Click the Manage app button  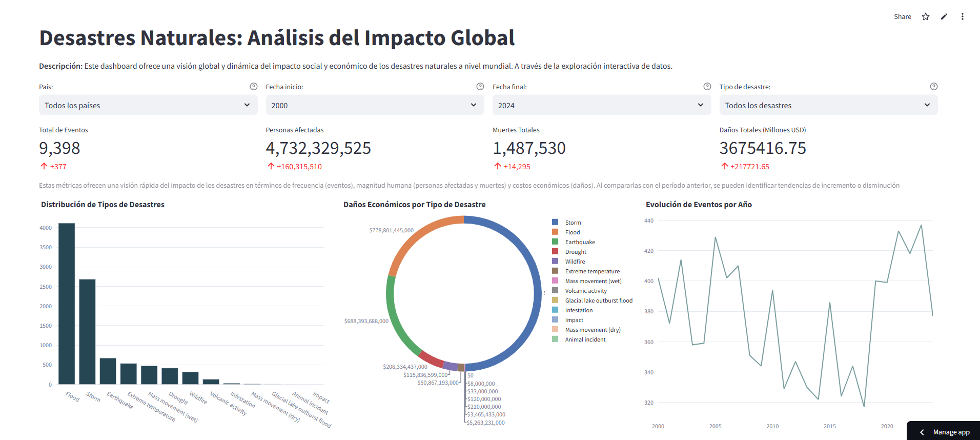pos(944,432)
